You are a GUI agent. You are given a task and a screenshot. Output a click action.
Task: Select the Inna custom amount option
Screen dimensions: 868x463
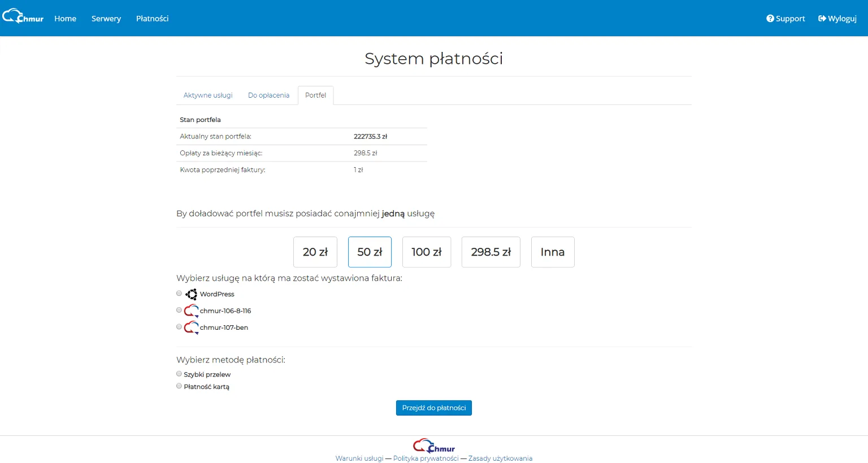pyautogui.click(x=553, y=252)
